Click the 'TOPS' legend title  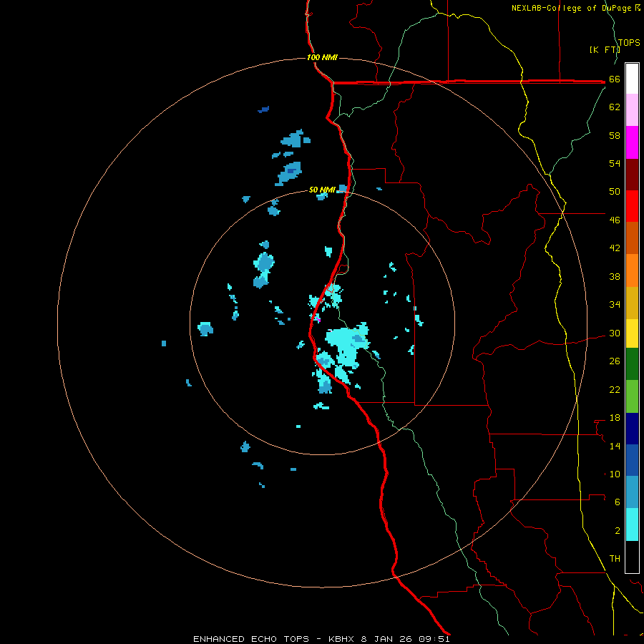point(629,43)
